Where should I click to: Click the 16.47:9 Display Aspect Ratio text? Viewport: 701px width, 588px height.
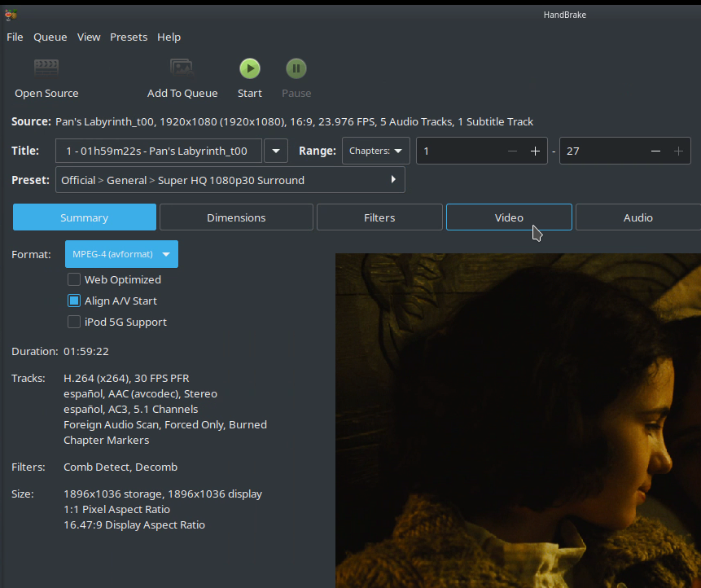pyautogui.click(x=134, y=525)
